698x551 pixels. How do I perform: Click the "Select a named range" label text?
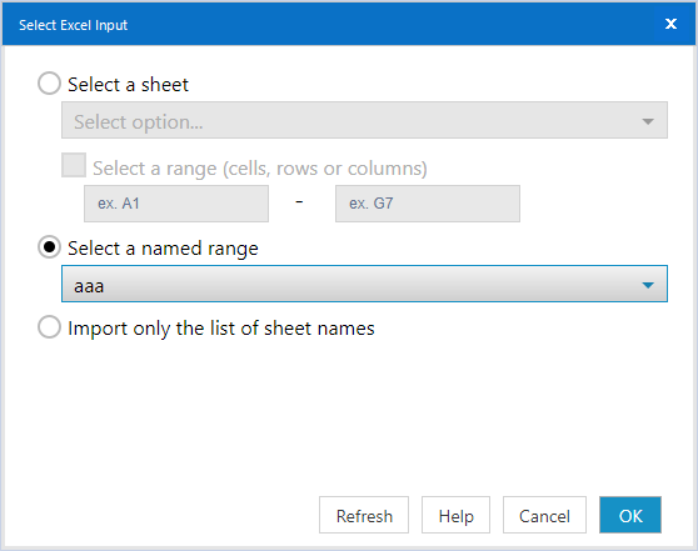(x=163, y=249)
